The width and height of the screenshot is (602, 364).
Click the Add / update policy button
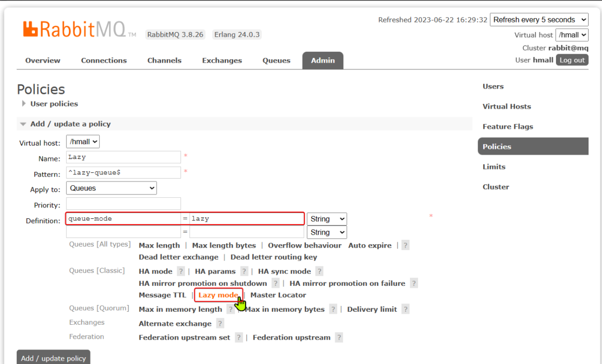pos(54,358)
